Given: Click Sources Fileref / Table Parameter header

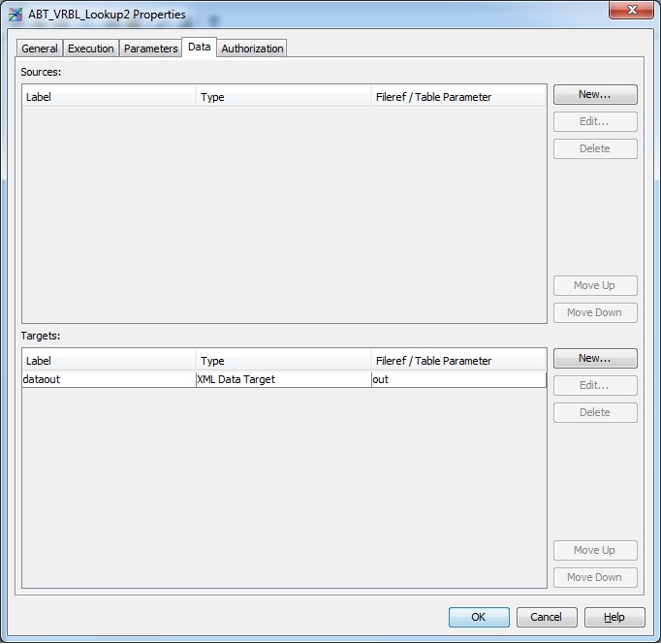Looking at the screenshot, I should 458,97.
